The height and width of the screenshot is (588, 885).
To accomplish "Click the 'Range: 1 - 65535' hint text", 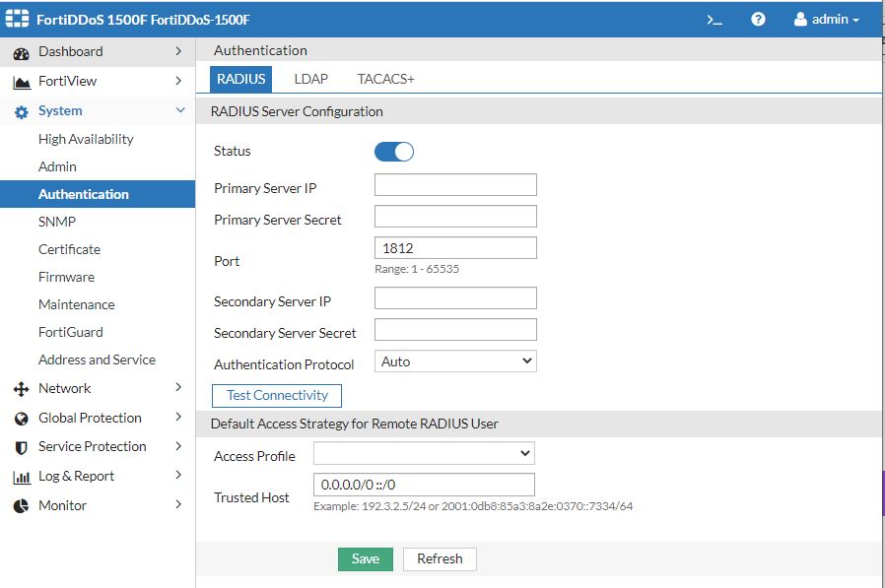I will pyautogui.click(x=417, y=269).
